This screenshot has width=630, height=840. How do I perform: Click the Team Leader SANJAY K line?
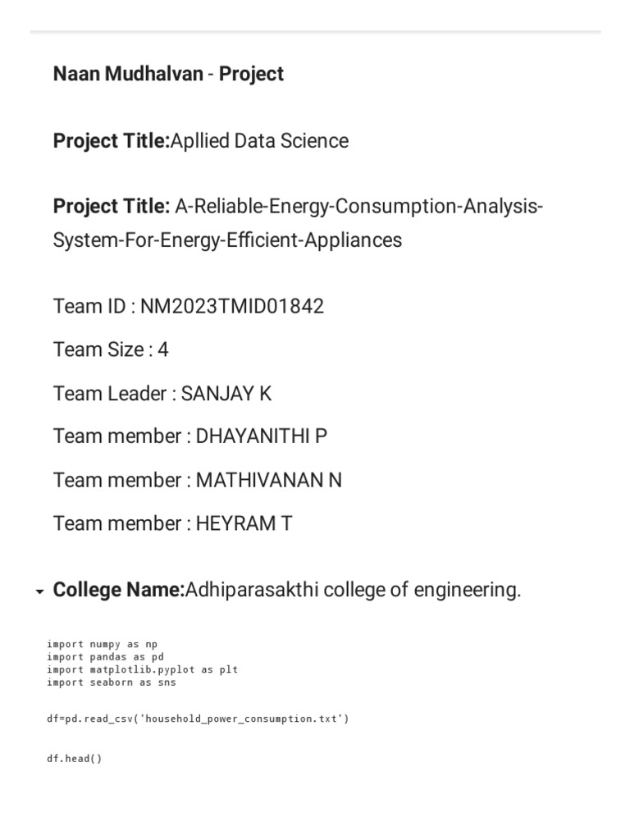(162, 394)
